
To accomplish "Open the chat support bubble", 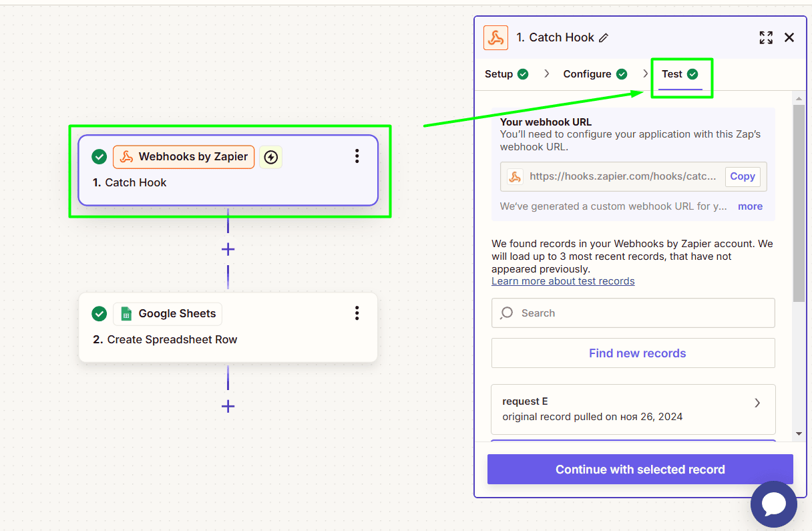I will tap(774, 504).
